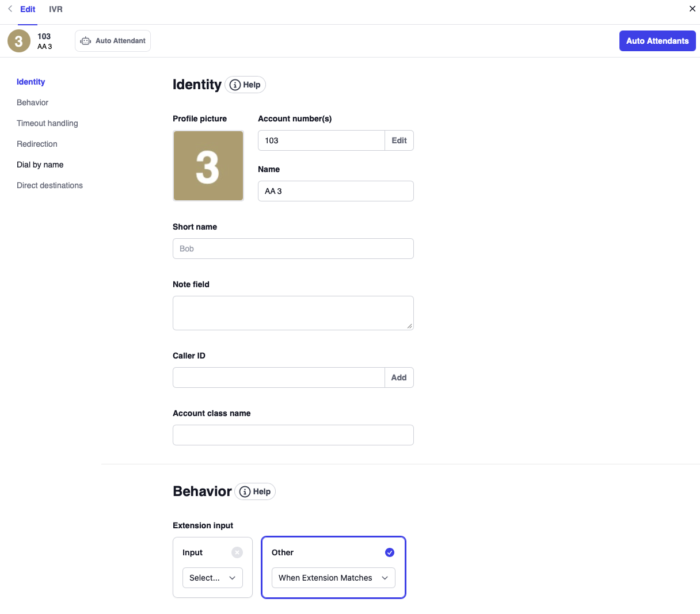Image resolution: width=700 pixels, height=614 pixels.
Task: Click the Auto Attendant robot icon badge
Action: (113, 41)
